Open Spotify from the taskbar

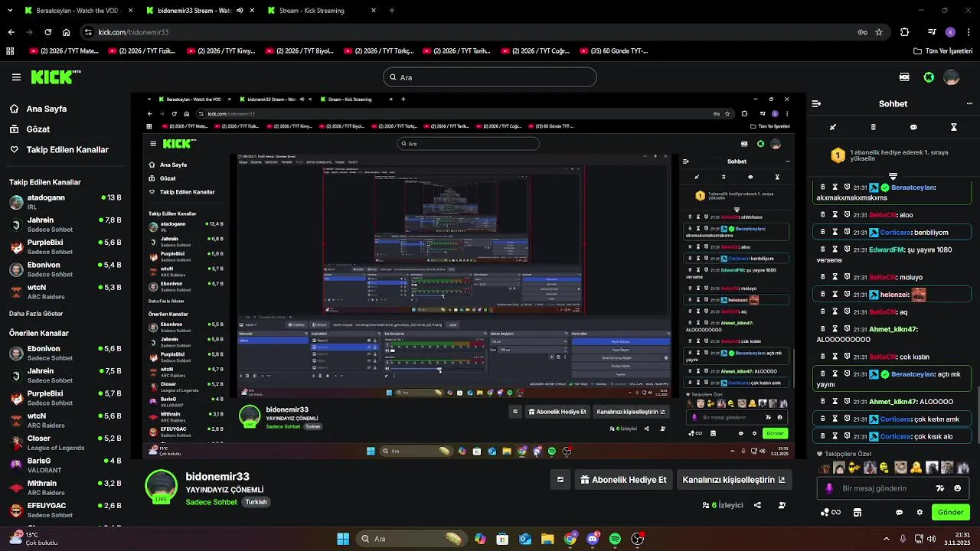(615, 539)
